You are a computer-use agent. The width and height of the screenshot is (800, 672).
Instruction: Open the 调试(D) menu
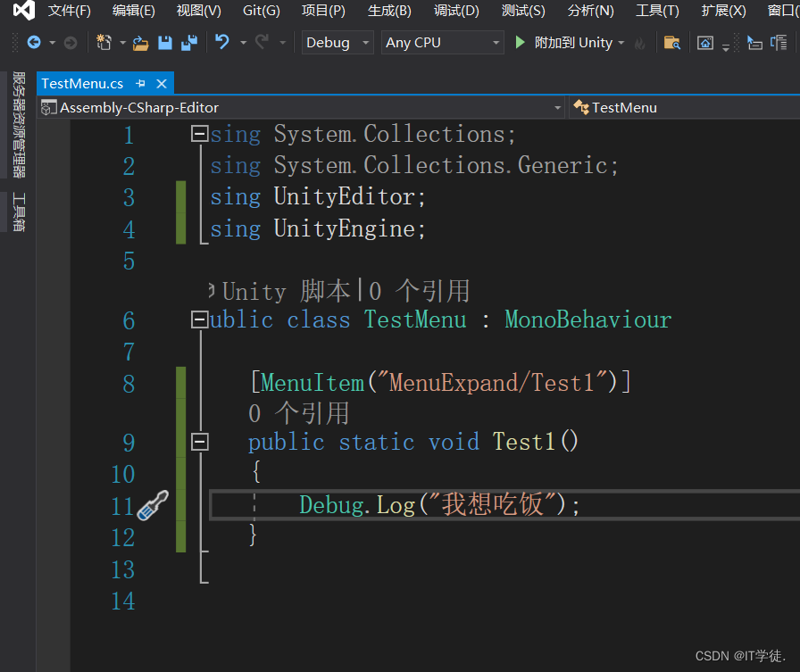(x=456, y=11)
